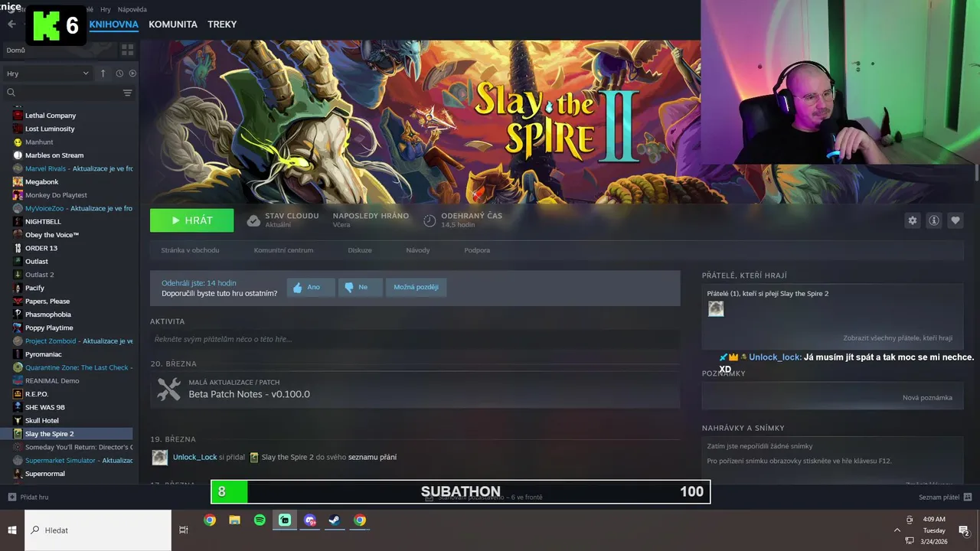Open Spotify from the taskbar
This screenshot has height=551, width=980.
click(260, 520)
